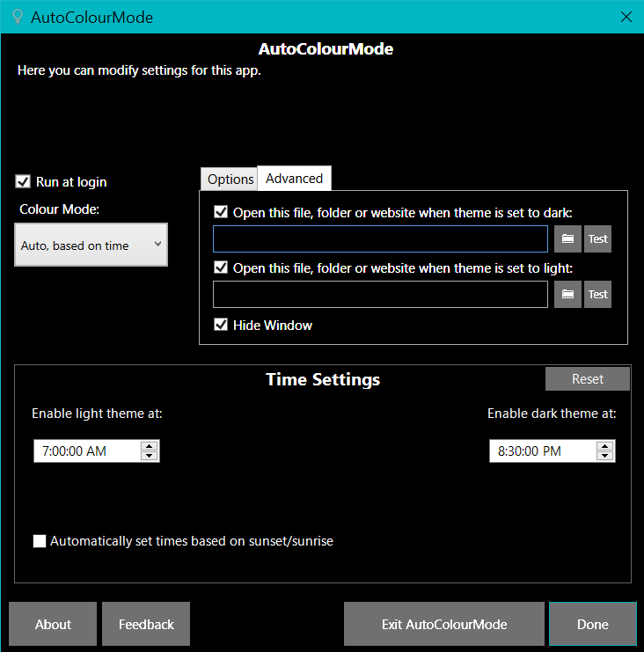Focus the light theme path input field

(380, 295)
